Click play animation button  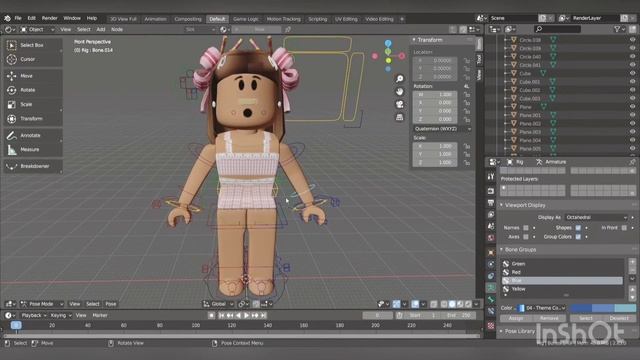247,316
